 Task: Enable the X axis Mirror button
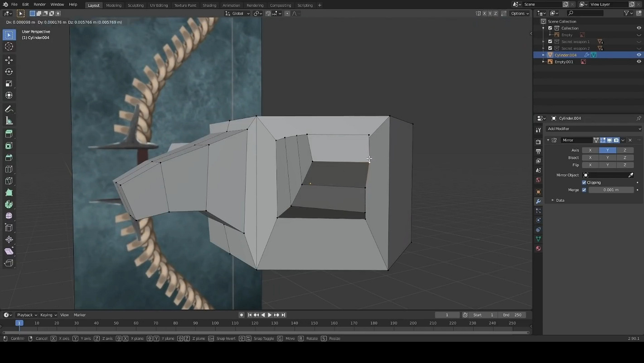point(590,150)
